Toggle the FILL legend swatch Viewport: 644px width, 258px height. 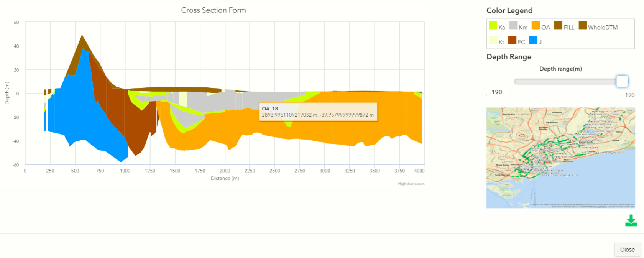[558, 25]
